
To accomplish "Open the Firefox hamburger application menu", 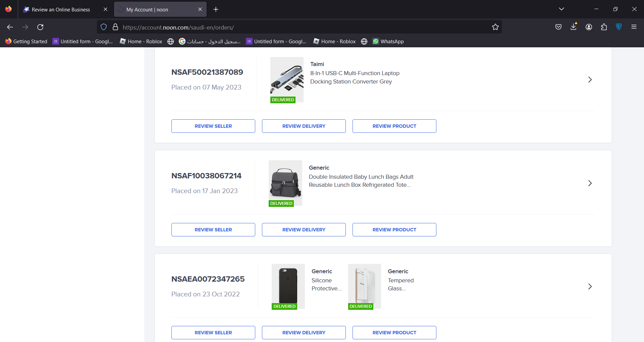I will coord(634,27).
